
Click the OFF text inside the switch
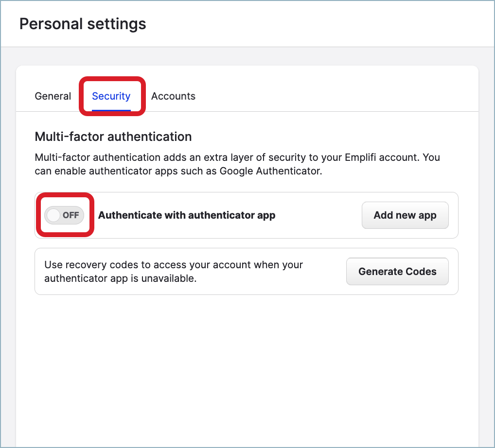[71, 215]
